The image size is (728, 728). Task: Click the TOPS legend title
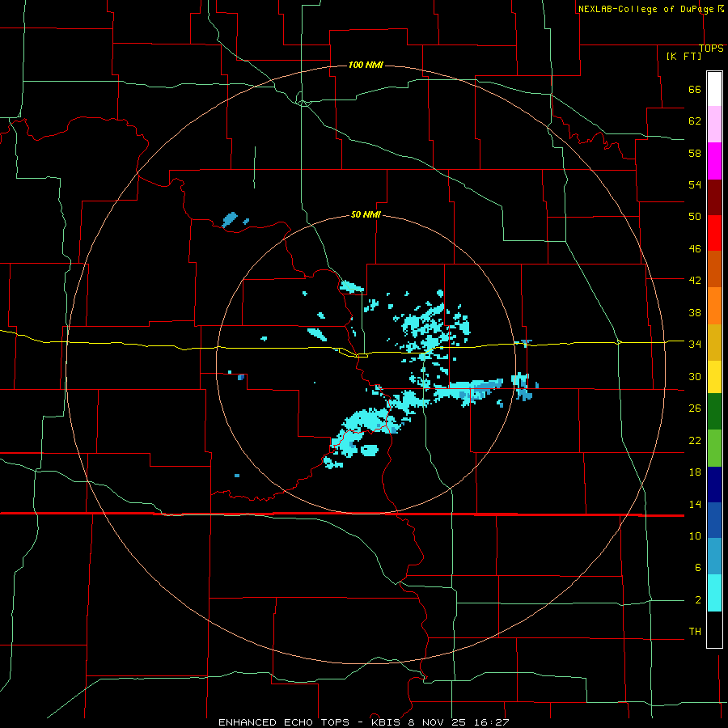click(x=711, y=49)
